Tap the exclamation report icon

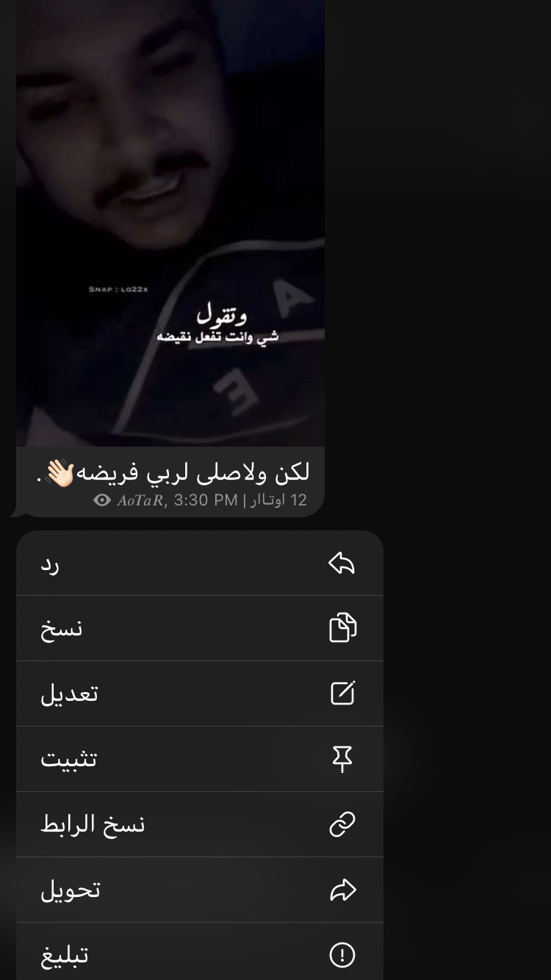pos(342,955)
